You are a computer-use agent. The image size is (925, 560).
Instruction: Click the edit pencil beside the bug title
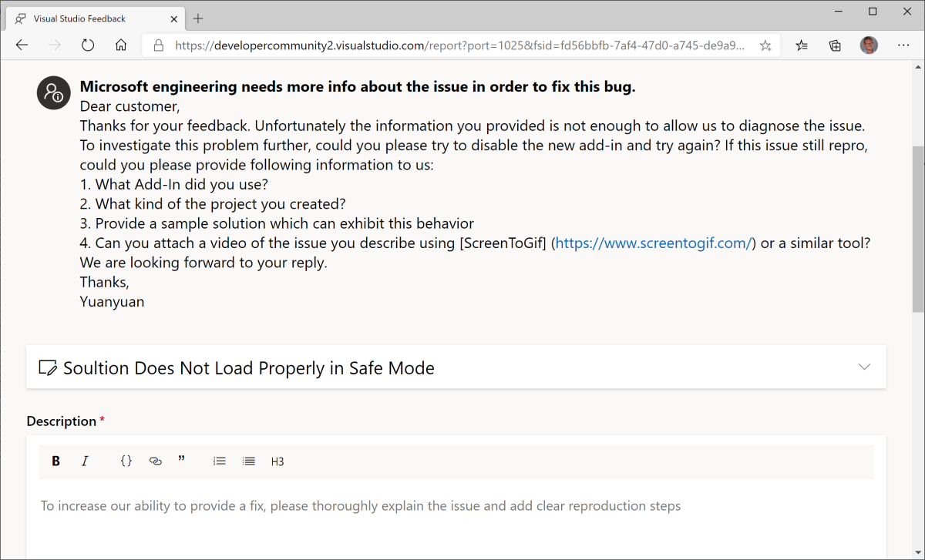coord(49,367)
